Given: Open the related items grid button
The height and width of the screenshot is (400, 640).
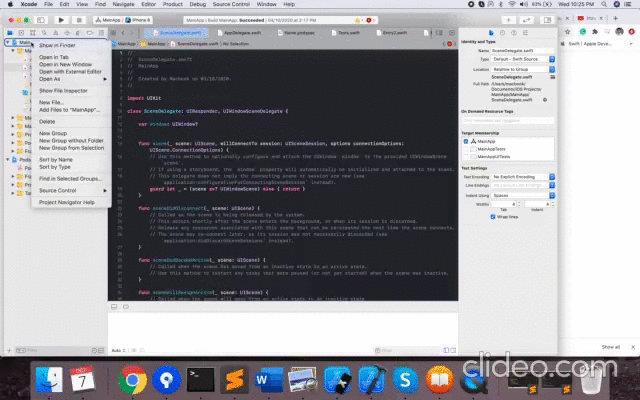Looking at the screenshot, I should point(113,33).
